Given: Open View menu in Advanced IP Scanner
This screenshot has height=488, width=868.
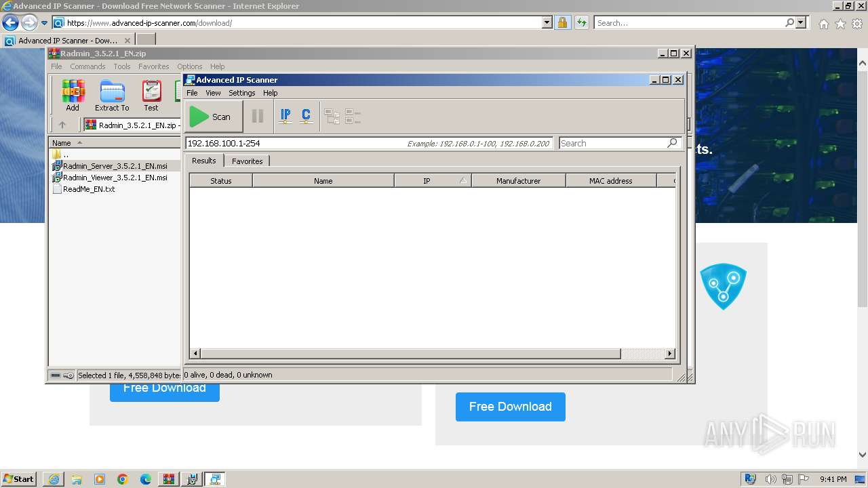Looking at the screenshot, I should 213,93.
